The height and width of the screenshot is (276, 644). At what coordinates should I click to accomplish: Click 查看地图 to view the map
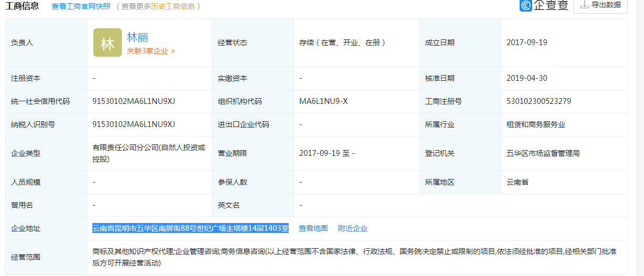[x=313, y=228]
